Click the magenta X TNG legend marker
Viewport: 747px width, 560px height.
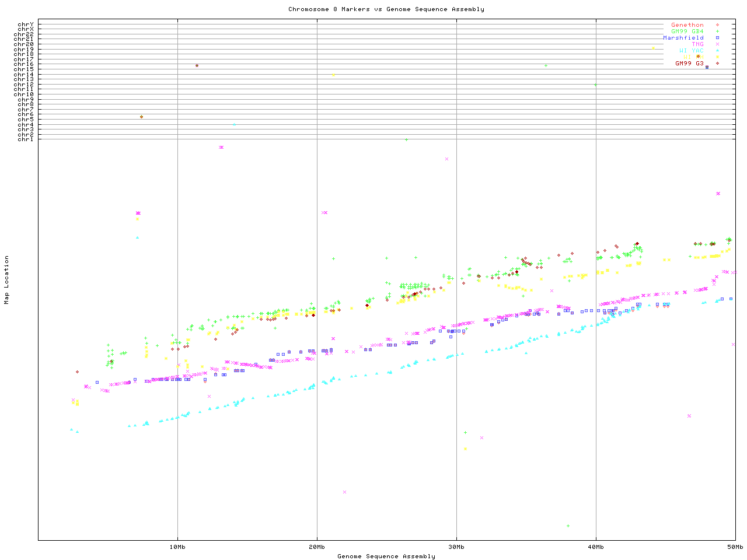click(717, 44)
